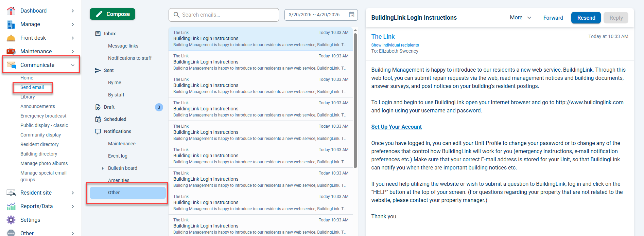
Task: Select Sent By staff folder
Action: 116,95
